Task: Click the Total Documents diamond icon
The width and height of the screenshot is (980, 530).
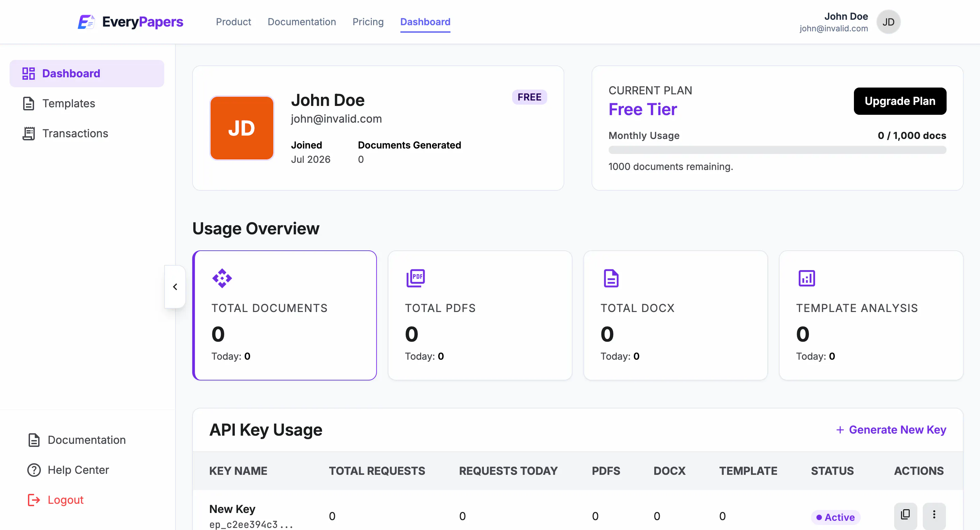Action: pos(222,278)
